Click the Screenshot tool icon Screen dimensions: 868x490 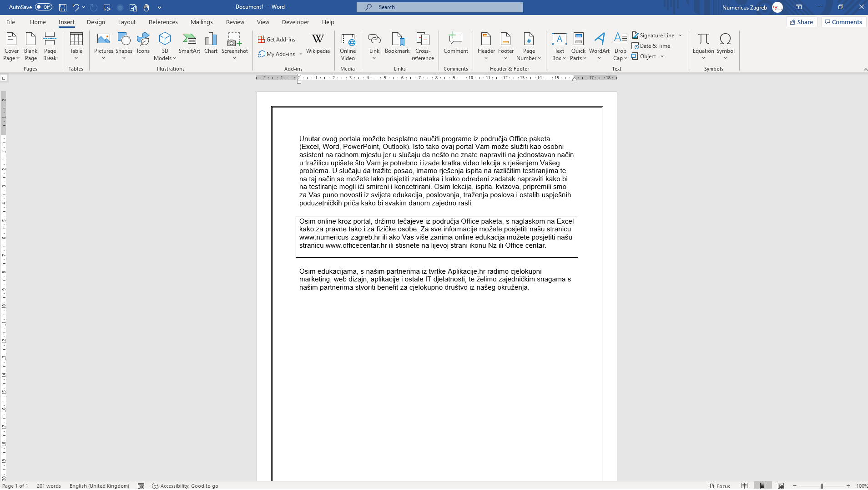pos(234,40)
